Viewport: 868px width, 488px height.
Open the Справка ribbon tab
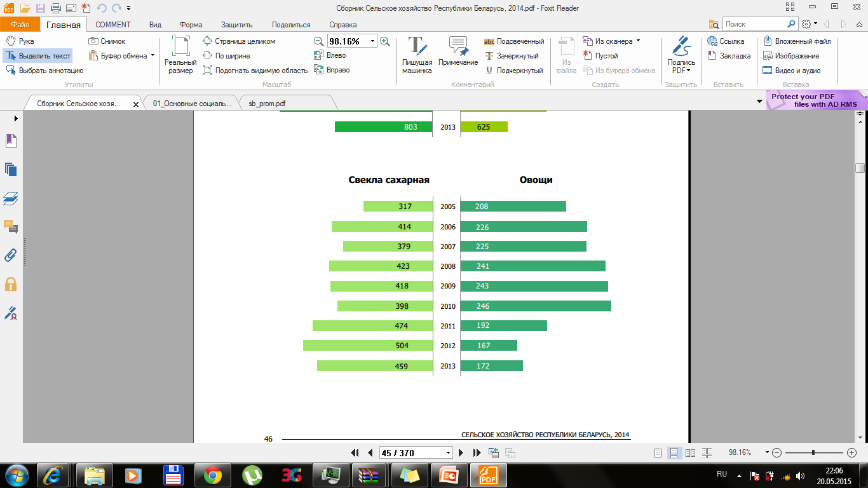(343, 25)
